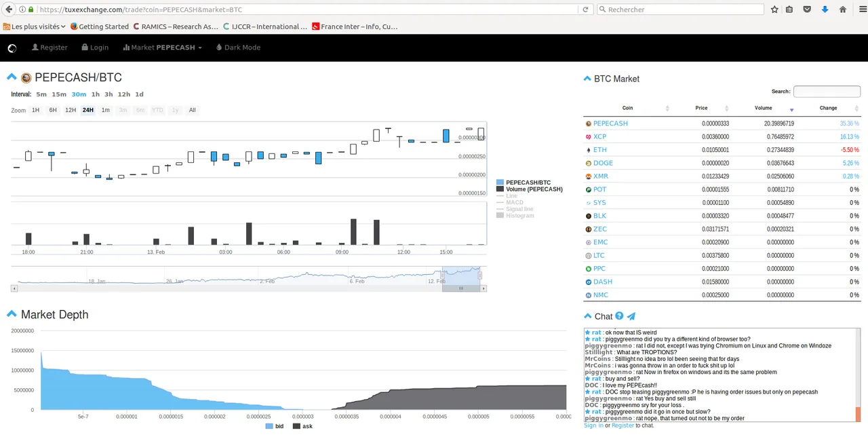Focus the browser Rechercher search box
This screenshot has height=437, width=868.
point(680,9)
